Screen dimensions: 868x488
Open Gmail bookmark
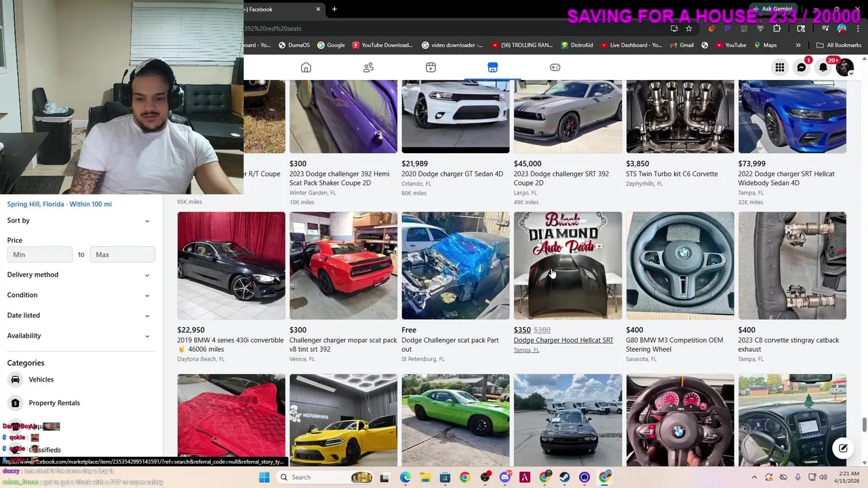tap(681, 45)
